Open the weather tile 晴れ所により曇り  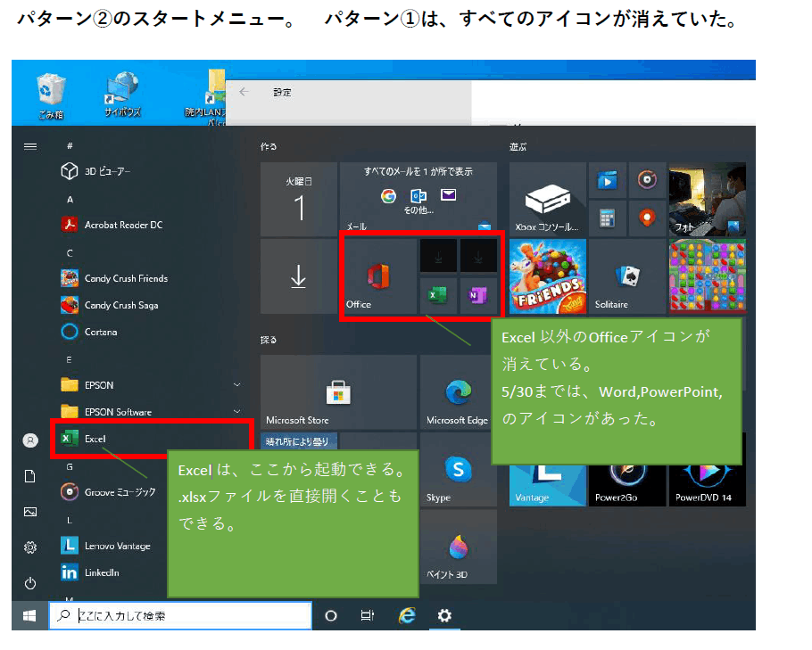point(299,441)
